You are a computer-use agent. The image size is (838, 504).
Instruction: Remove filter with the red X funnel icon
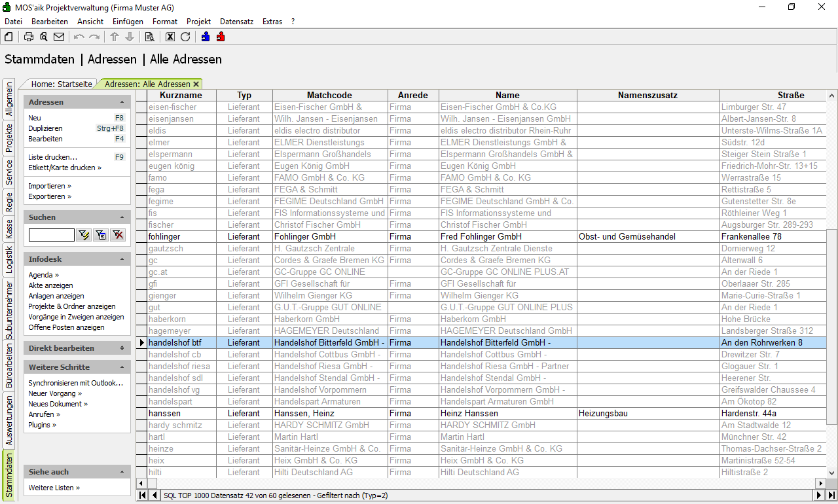118,235
